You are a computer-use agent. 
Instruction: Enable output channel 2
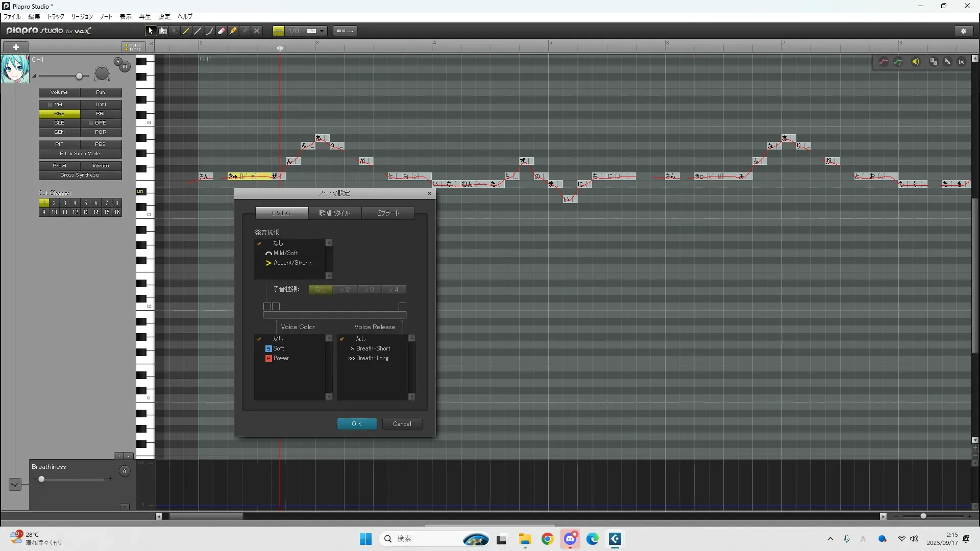[54, 203]
